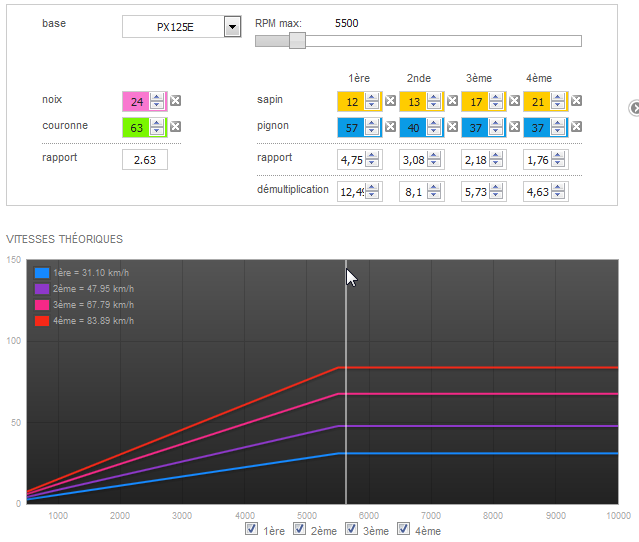The width and height of the screenshot is (639, 542).
Task: Open the base PX125E dropdown arrow
Action: click(232, 27)
